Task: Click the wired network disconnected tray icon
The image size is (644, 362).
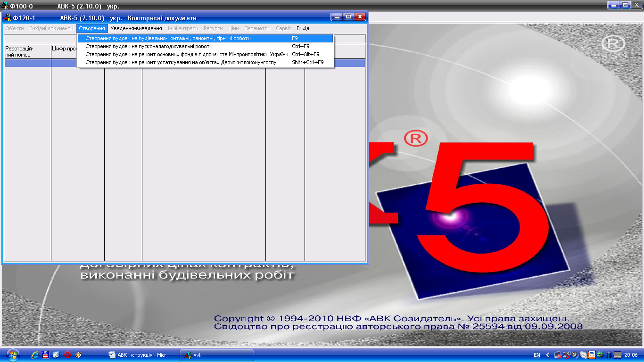Action: 558,354
